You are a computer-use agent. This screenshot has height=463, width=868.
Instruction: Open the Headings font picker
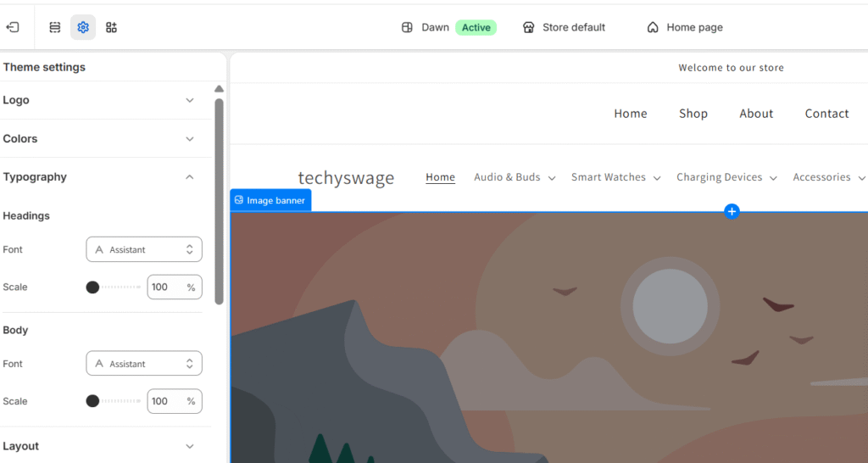coord(144,250)
